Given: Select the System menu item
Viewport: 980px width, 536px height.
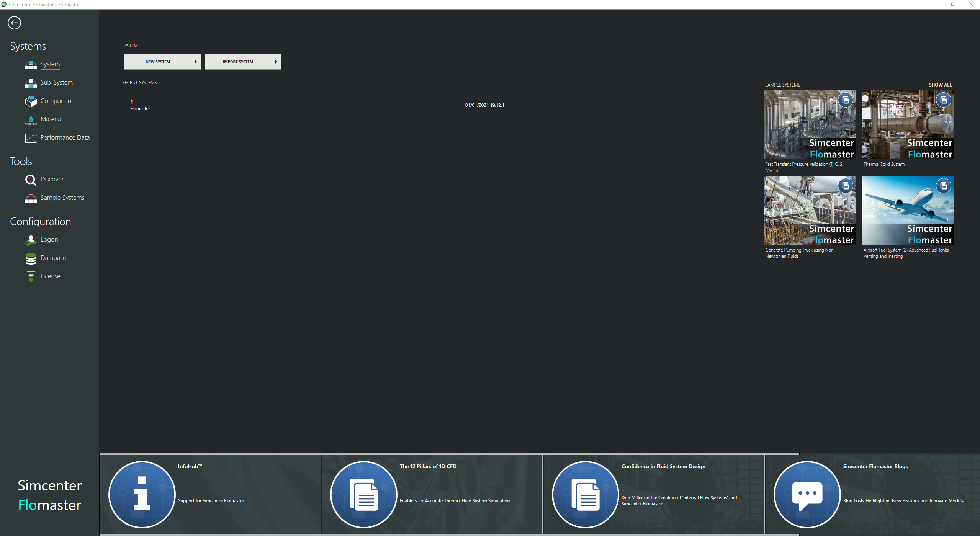Looking at the screenshot, I should pyautogui.click(x=50, y=64).
